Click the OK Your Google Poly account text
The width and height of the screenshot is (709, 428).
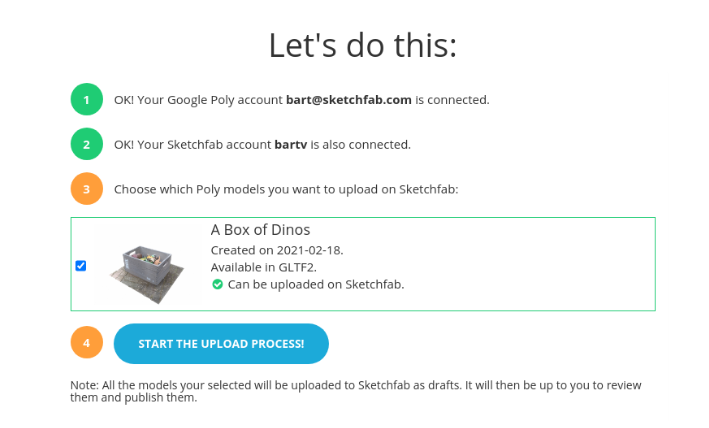[198, 100]
